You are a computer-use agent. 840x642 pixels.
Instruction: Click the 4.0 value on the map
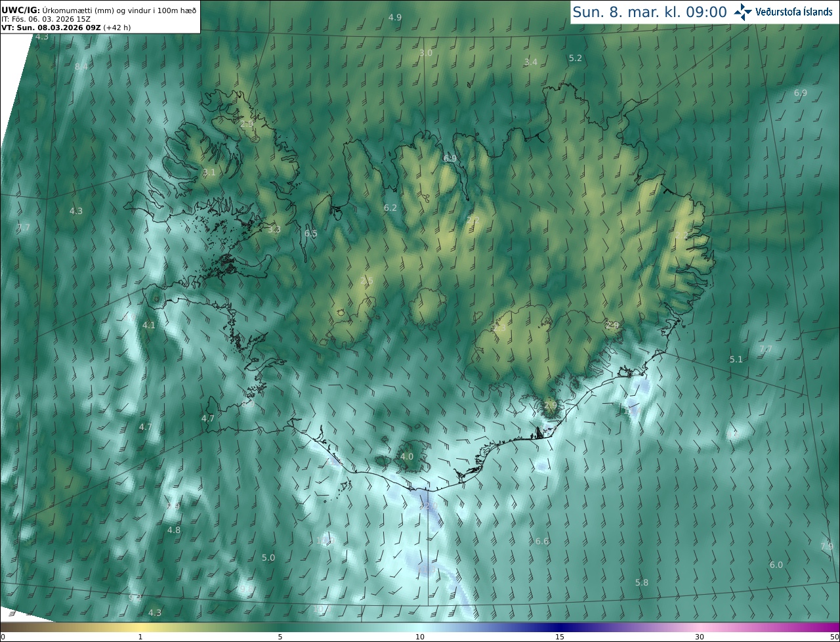(x=407, y=456)
